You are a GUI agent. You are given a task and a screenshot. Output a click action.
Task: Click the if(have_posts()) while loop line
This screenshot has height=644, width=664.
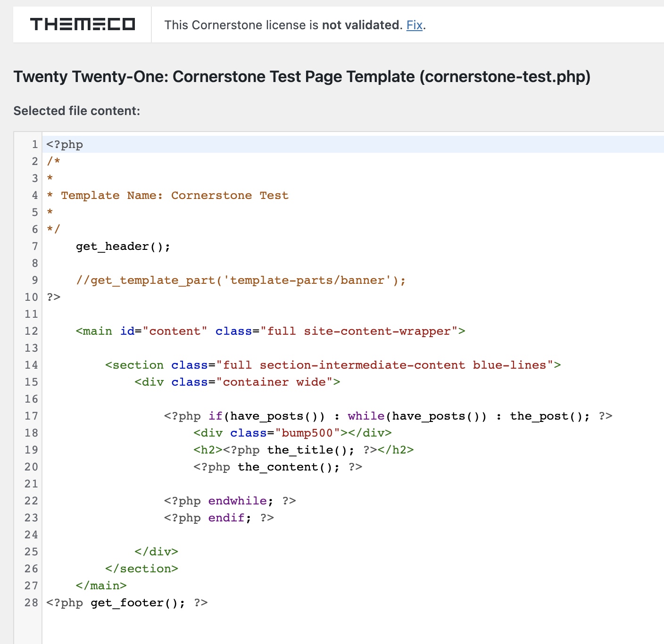(x=388, y=416)
